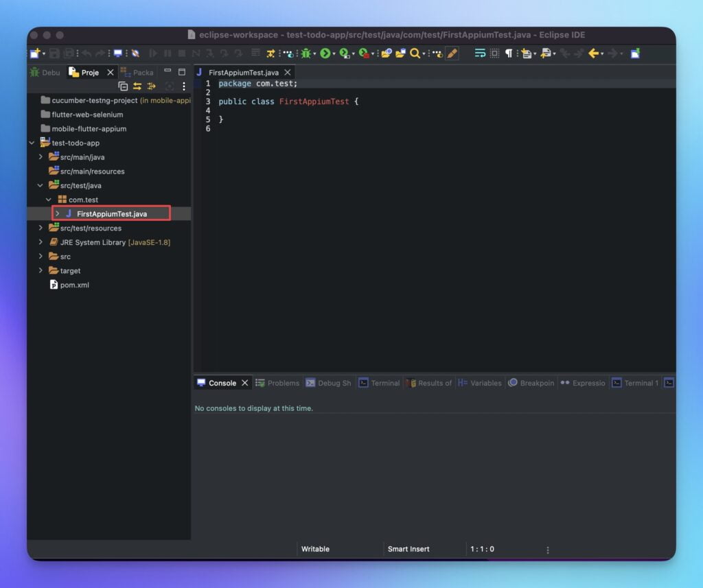Close the FirstAppiumTest.java editor tab
Screen dimensions: 703x588
[288, 72]
